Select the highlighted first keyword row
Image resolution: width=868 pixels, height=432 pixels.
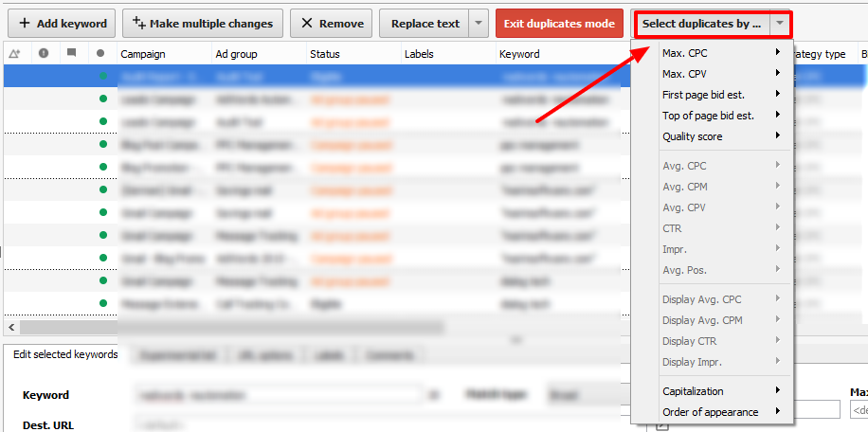[316, 76]
